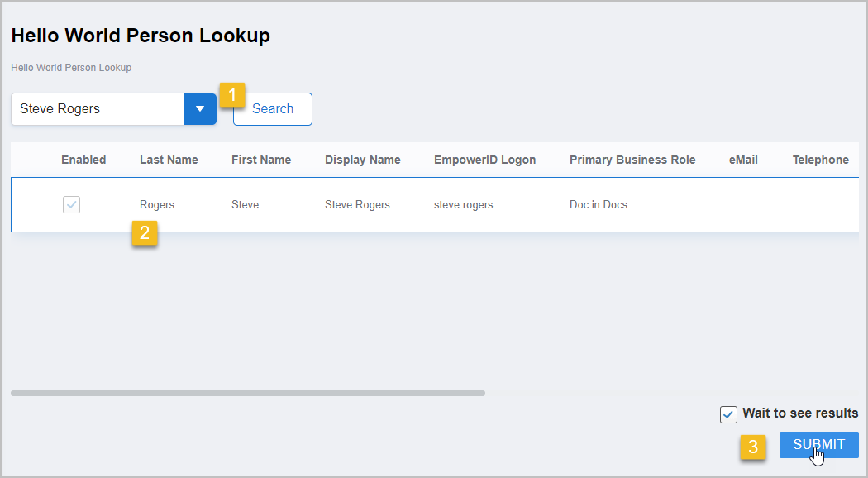Click the Steve first name cell

(x=245, y=205)
